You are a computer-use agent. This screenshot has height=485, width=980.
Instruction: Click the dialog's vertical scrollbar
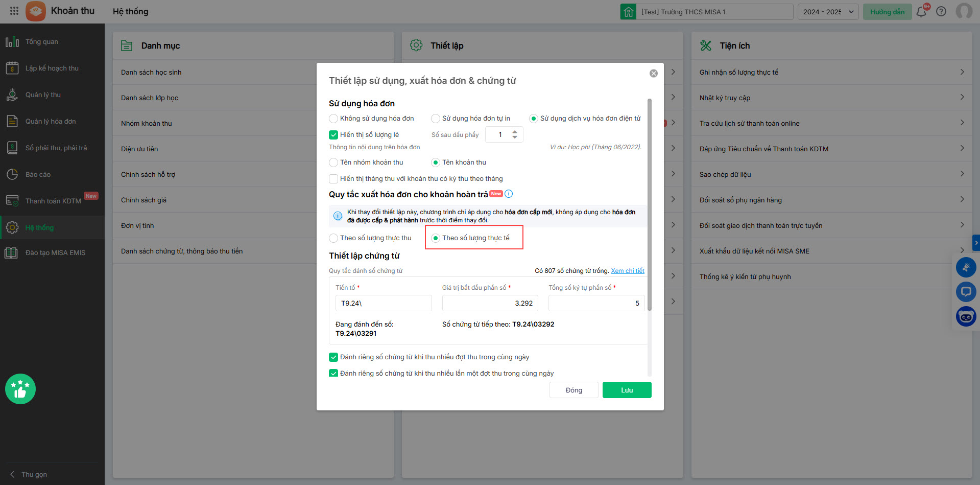(x=650, y=204)
